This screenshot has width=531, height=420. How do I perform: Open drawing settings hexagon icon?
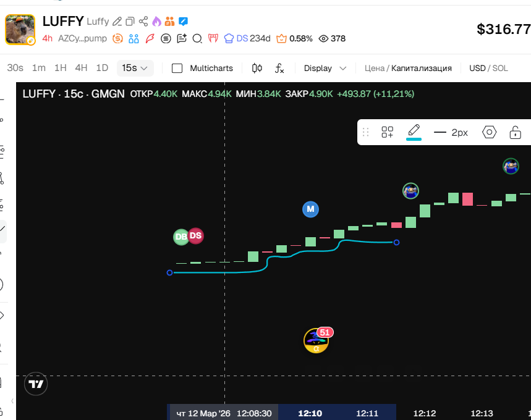(x=489, y=132)
